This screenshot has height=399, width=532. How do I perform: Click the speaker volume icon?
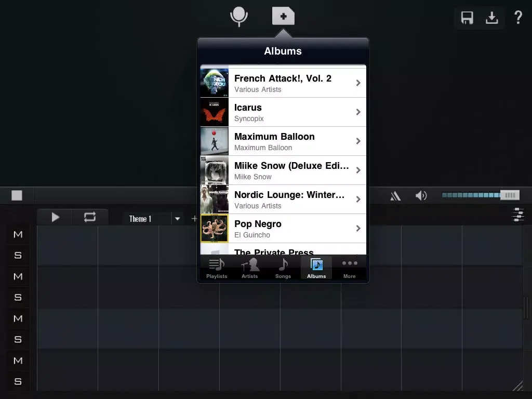coord(421,195)
